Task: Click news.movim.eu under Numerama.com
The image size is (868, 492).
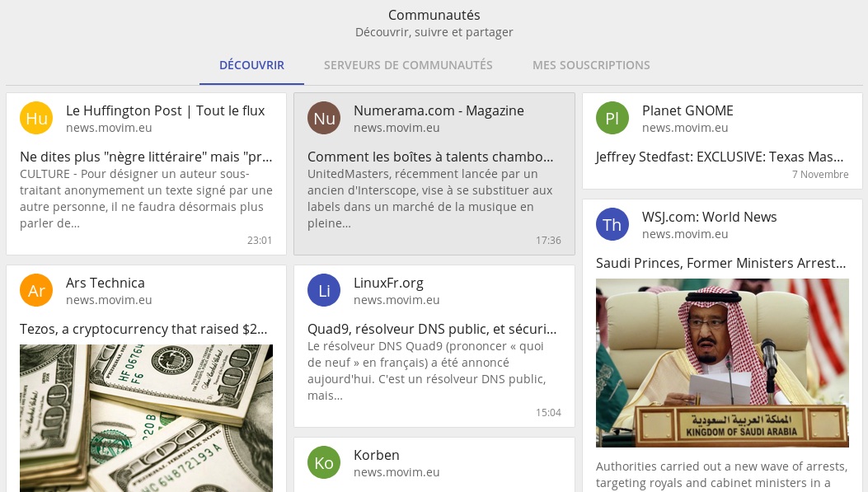Action: click(x=397, y=128)
